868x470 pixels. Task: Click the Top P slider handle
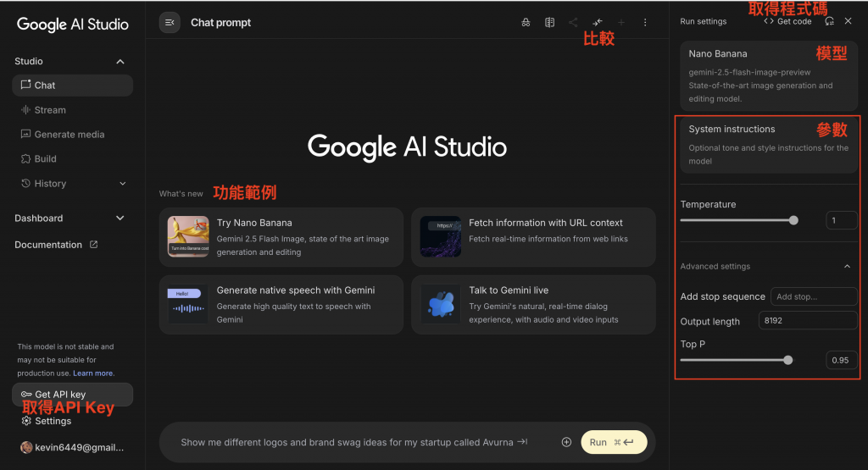787,360
